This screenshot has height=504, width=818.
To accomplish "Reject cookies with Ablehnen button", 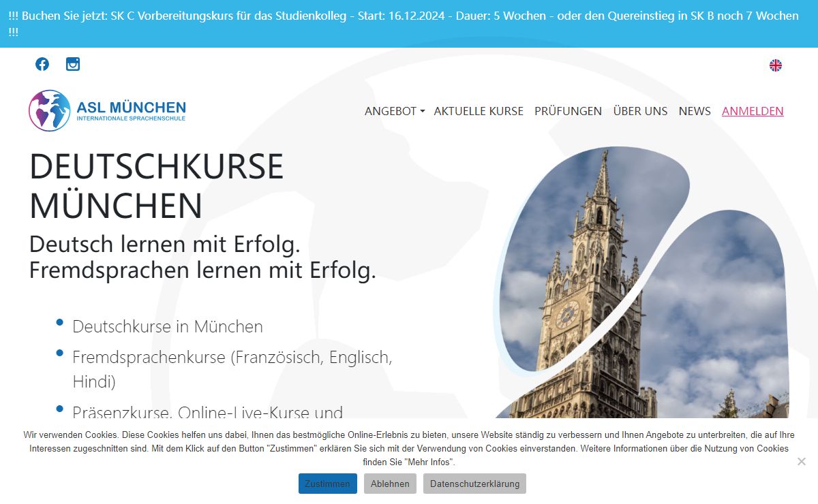I will pyautogui.click(x=390, y=484).
